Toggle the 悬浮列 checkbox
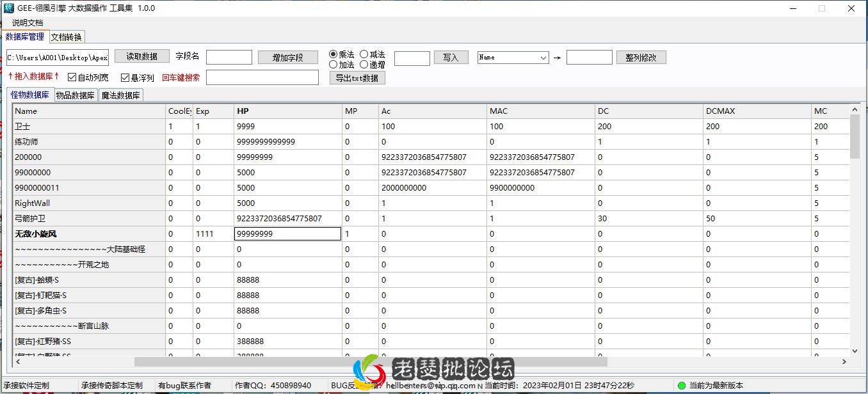This screenshot has width=868, height=394. (125, 77)
